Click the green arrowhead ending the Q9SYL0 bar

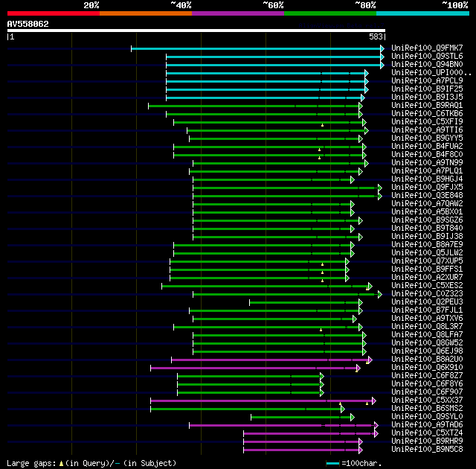(353, 418)
